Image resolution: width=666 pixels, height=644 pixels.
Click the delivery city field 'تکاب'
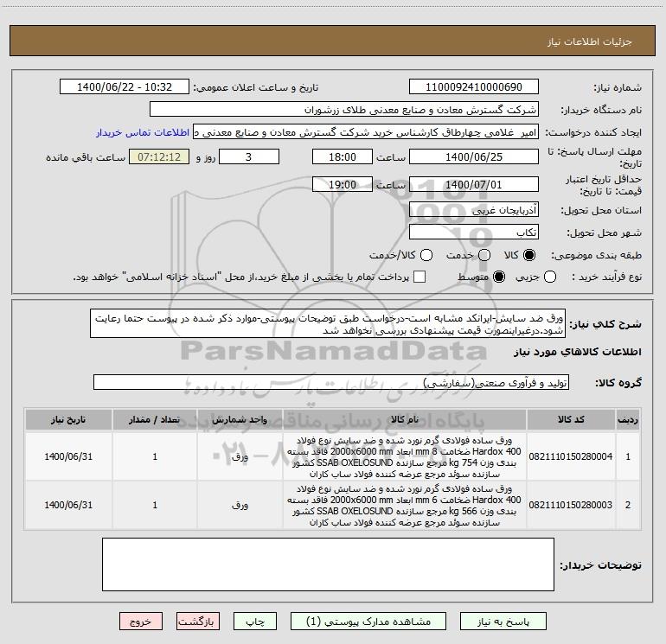tap(474, 233)
